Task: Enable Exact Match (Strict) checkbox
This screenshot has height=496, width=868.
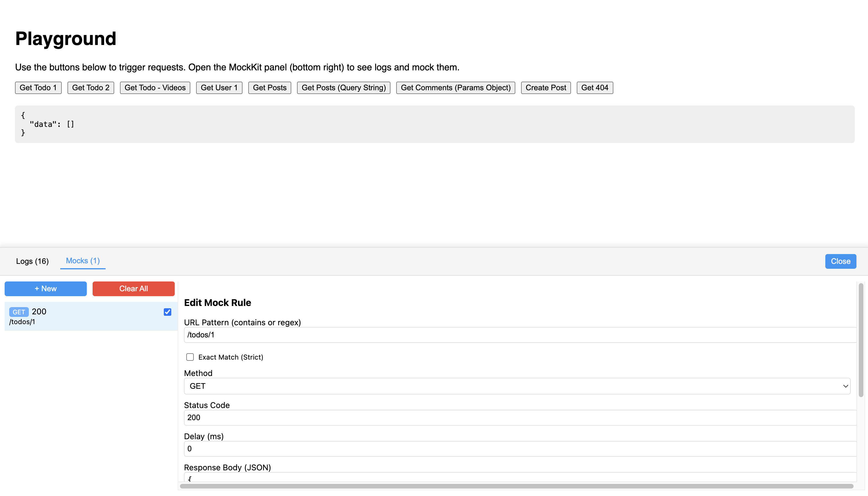Action: 190,357
